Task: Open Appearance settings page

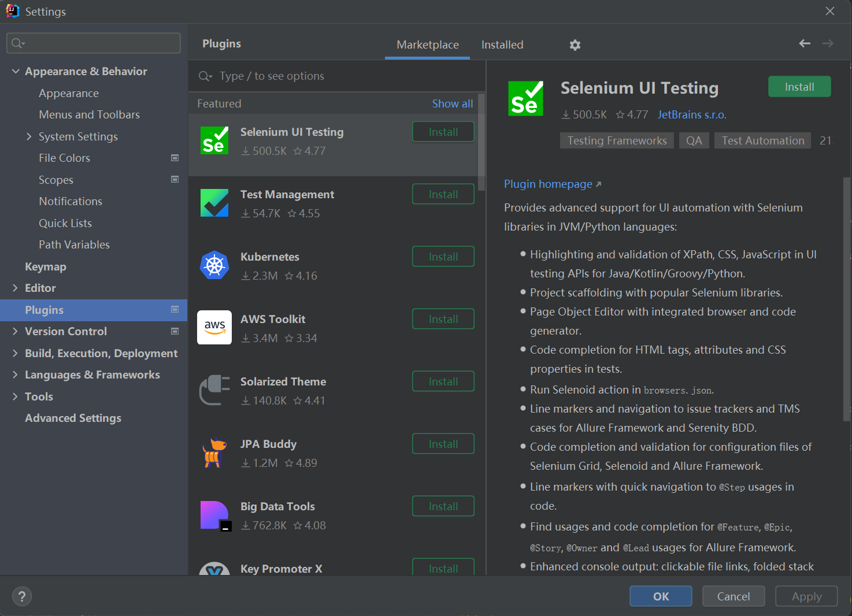Action: 69,93
